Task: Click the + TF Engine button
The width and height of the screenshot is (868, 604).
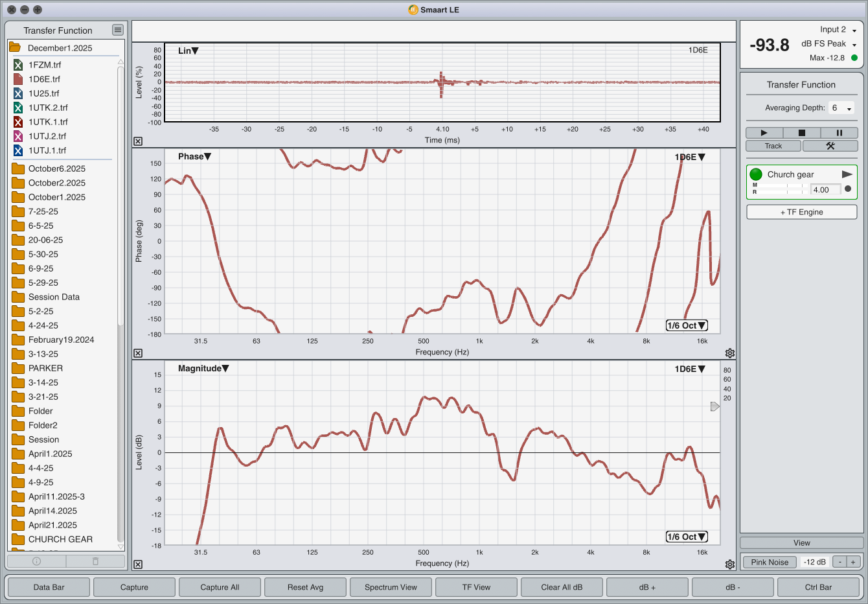Action: click(x=801, y=212)
